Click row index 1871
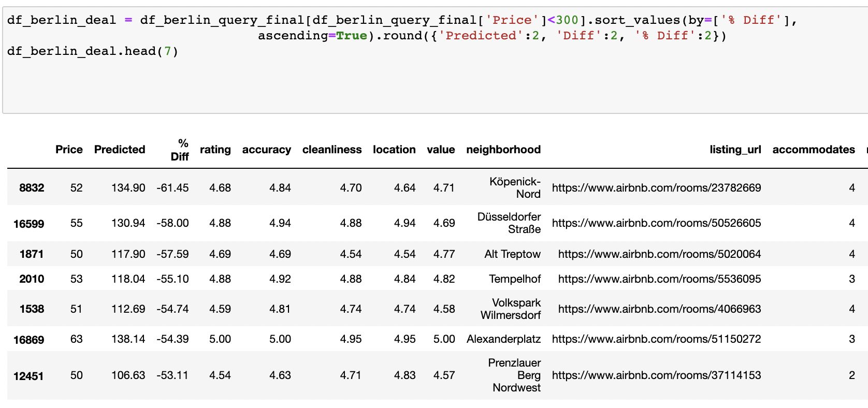This screenshot has height=408, width=868. click(32, 254)
